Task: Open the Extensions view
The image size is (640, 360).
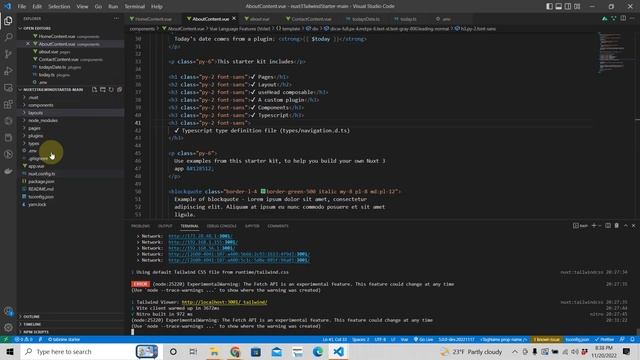Action: click(x=8, y=104)
